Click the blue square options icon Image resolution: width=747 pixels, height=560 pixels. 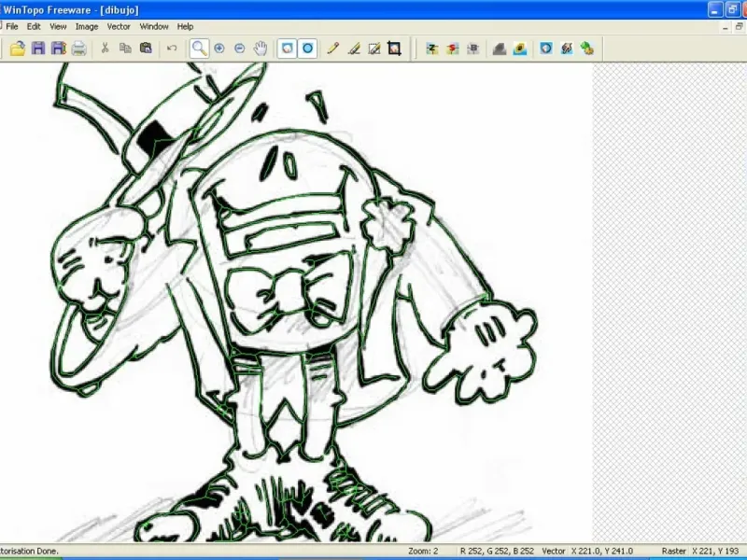tap(546, 49)
